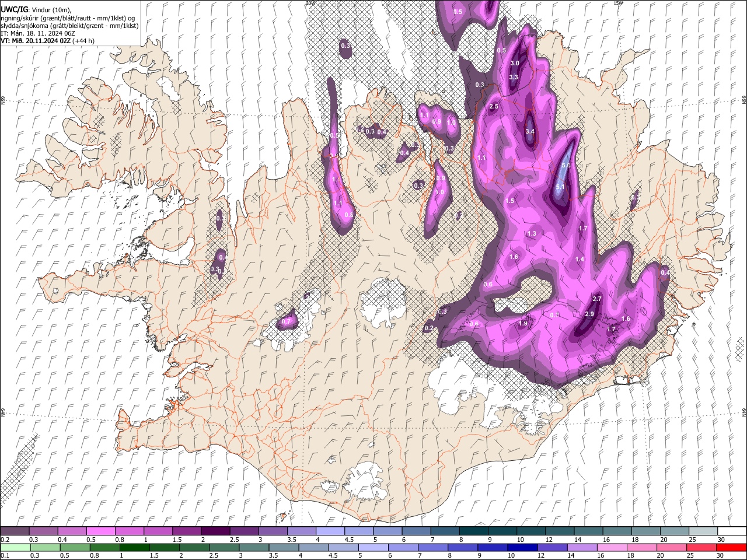The height and width of the screenshot is (560, 747).
Task: Click the dusky 0.2–0.3 swatch in upper legend
Action: coord(15,531)
